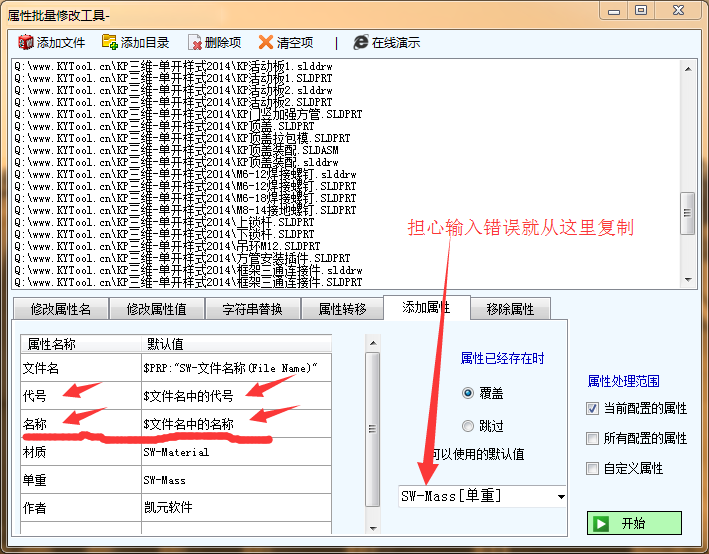Viewport: 709px width, 554px height.
Task: Click the property table scroll-down arrow
Action: 373,528
